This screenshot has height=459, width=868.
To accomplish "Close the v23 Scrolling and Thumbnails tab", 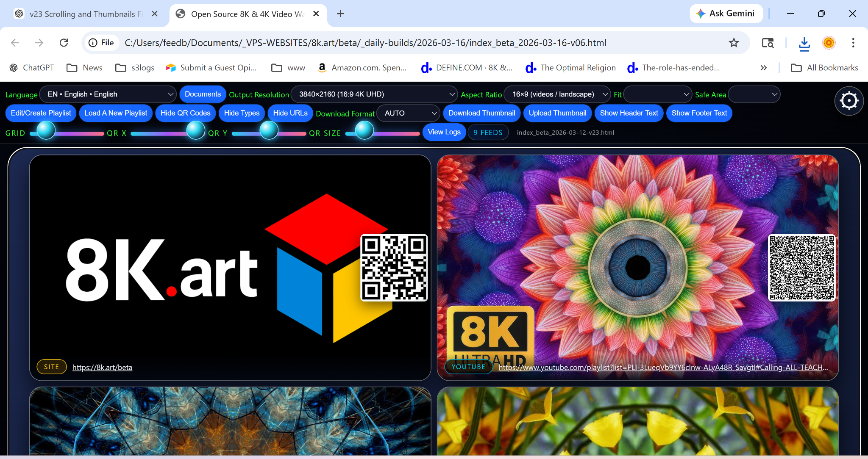I will click(155, 14).
